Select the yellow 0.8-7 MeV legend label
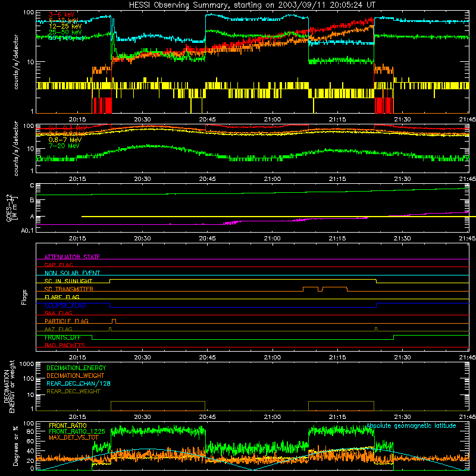The width and height of the screenshot is (476, 476). tap(65, 140)
